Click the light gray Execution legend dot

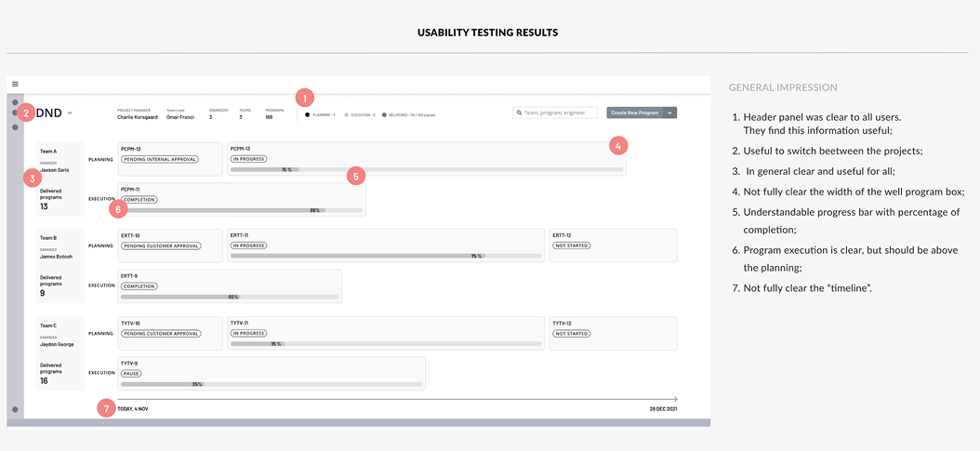coord(346,115)
